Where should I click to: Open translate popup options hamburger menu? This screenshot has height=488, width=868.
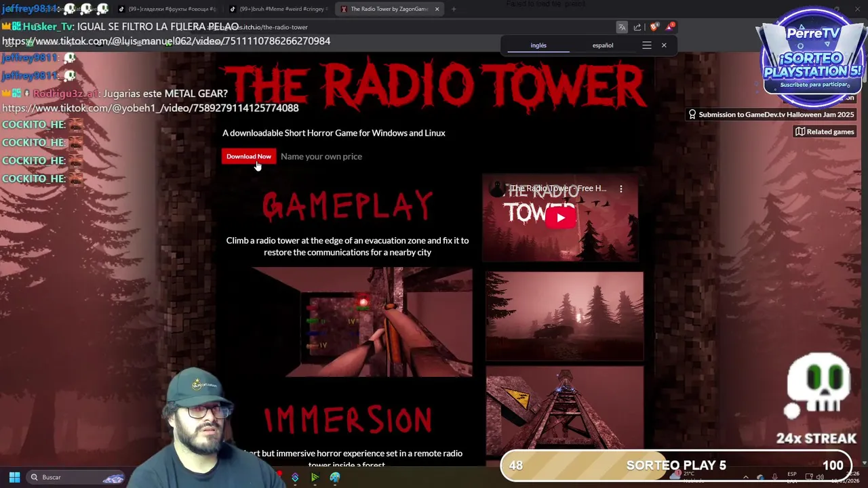(x=647, y=45)
